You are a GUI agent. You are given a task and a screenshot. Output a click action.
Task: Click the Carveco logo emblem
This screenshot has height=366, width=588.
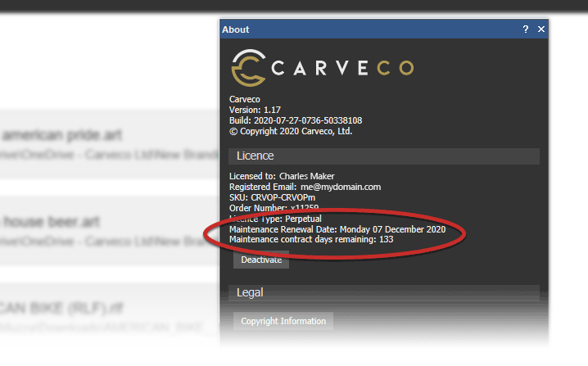[x=249, y=68]
